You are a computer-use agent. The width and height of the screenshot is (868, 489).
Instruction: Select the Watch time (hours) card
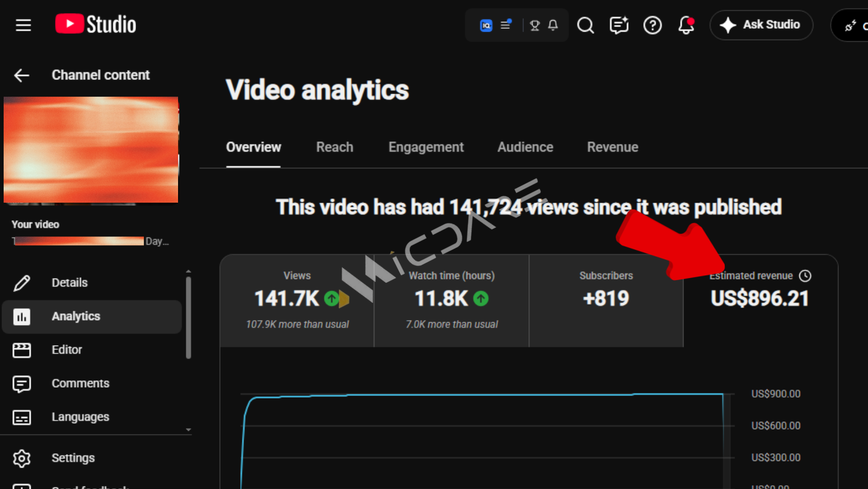452,301
